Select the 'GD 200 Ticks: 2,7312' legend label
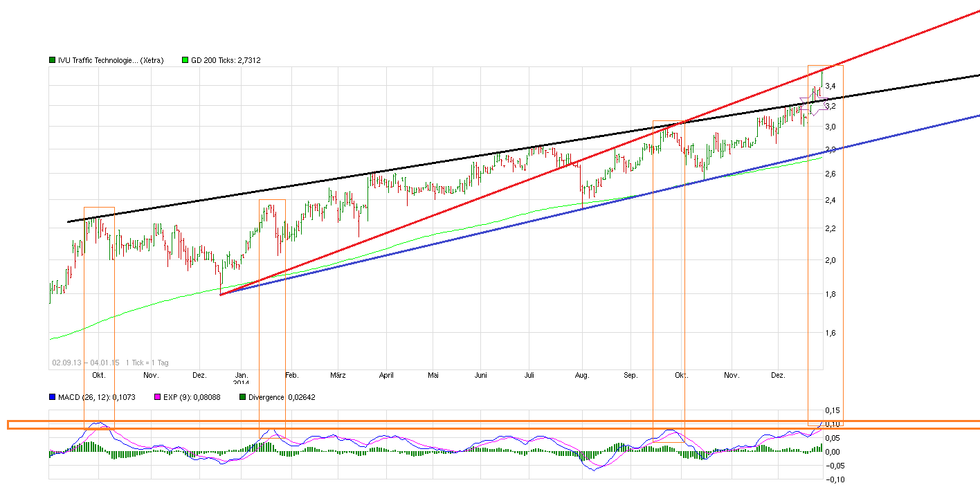Viewport: 980px width, 503px height. tap(226, 61)
